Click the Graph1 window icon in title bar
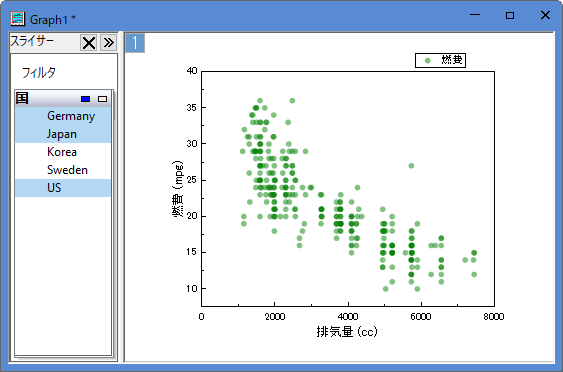563x372 pixels. [18, 19]
